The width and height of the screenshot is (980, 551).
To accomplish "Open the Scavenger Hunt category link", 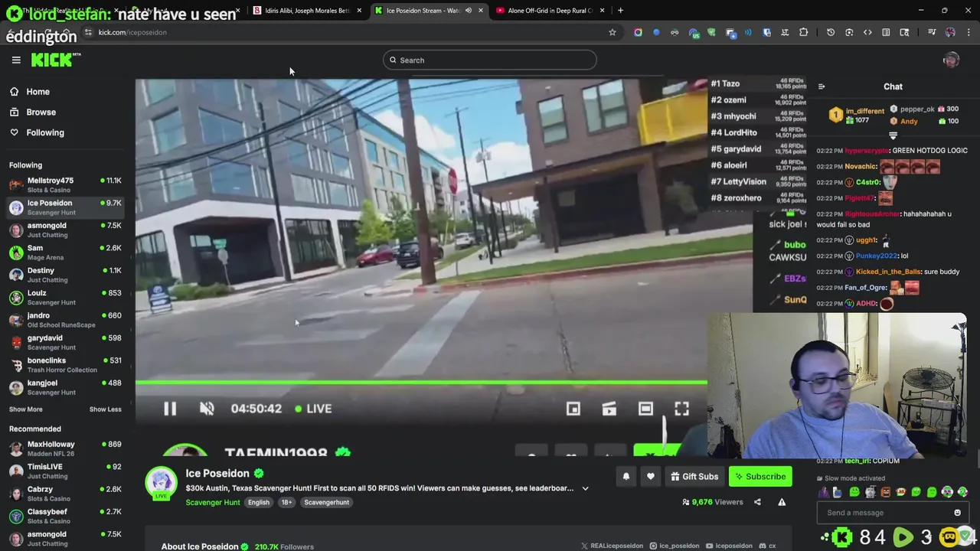I will pyautogui.click(x=213, y=502).
